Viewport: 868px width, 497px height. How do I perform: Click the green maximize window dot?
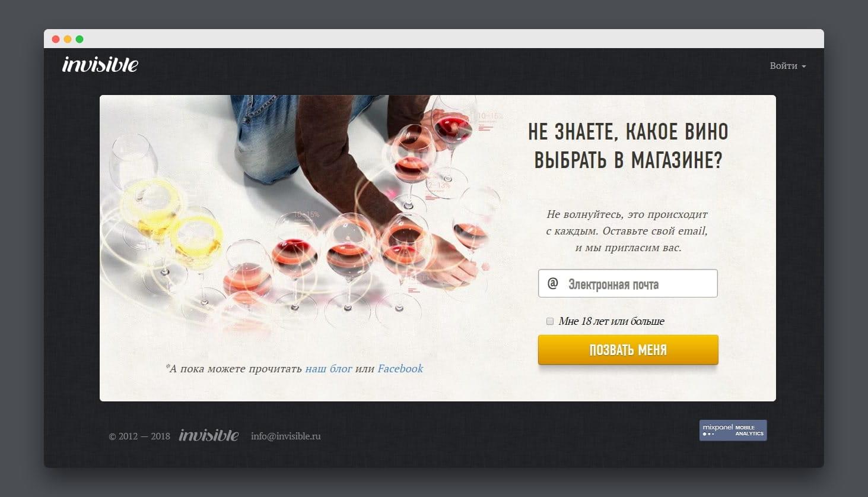point(80,39)
